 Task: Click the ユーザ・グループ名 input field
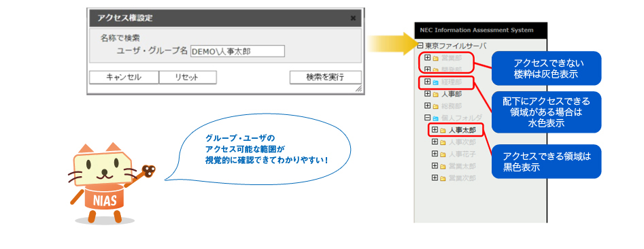click(x=237, y=51)
